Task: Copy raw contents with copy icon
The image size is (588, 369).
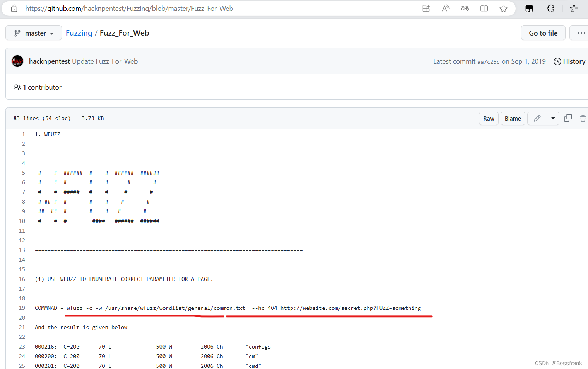Action: tap(568, 118)
